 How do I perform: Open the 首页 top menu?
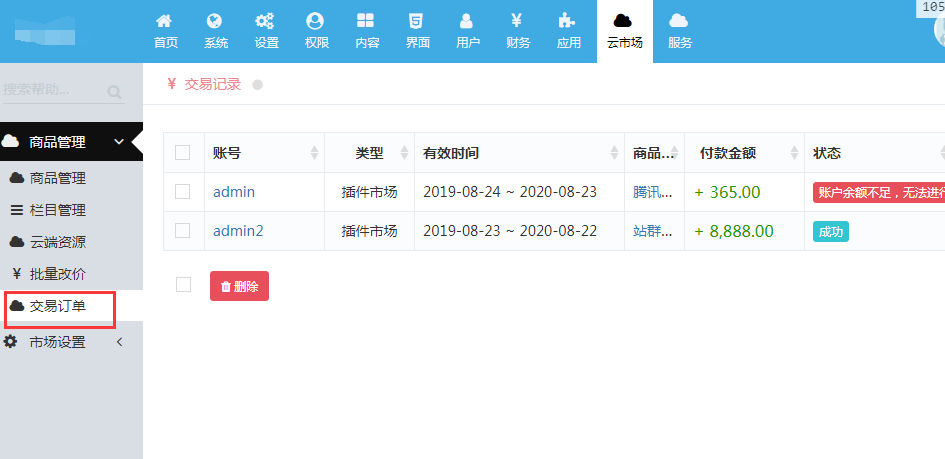click(x=166, y=32)
